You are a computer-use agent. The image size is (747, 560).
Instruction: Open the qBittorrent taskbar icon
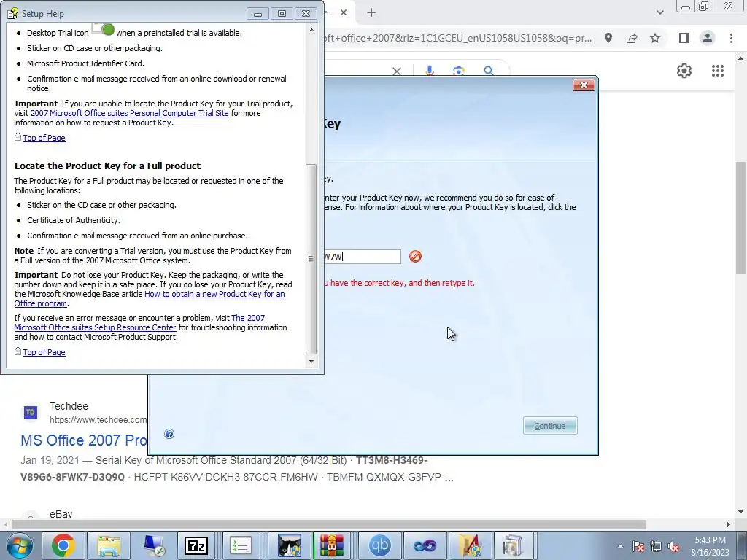[379, 545]
